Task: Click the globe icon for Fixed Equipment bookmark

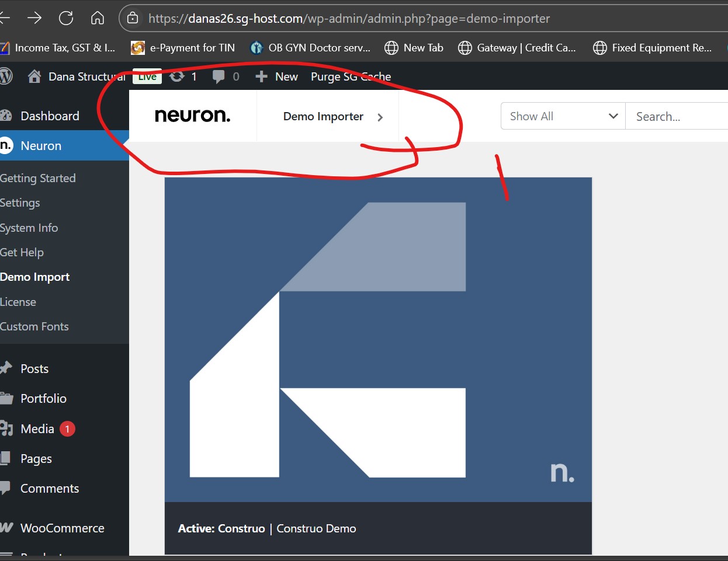Action: [600, 48]
